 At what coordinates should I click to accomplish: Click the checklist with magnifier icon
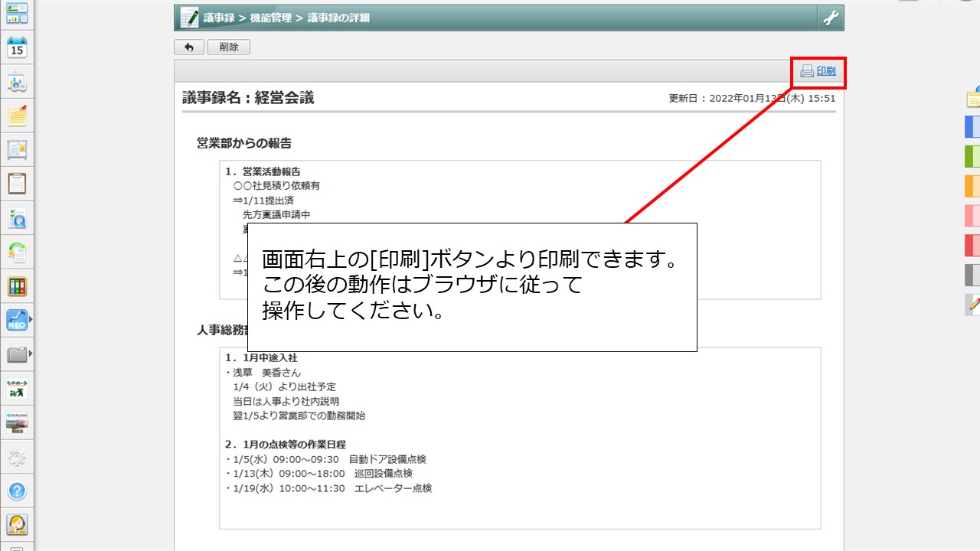coord(17,219)
